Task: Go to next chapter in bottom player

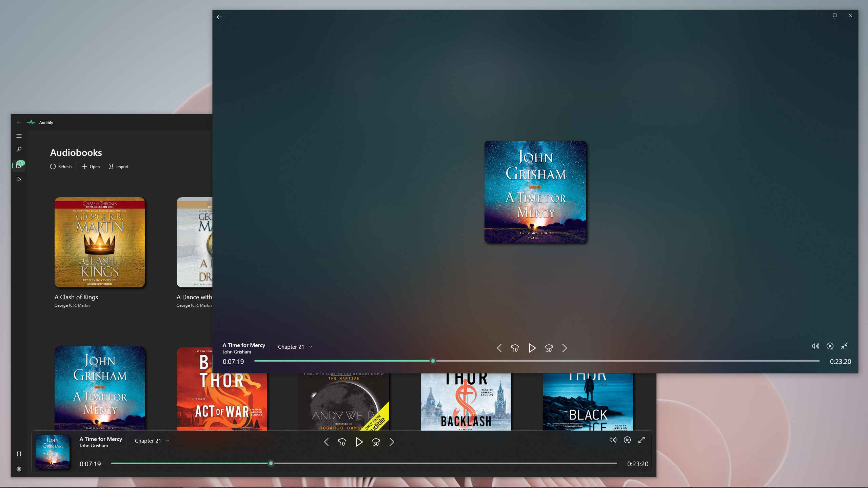Action: (x=392, y=442)
